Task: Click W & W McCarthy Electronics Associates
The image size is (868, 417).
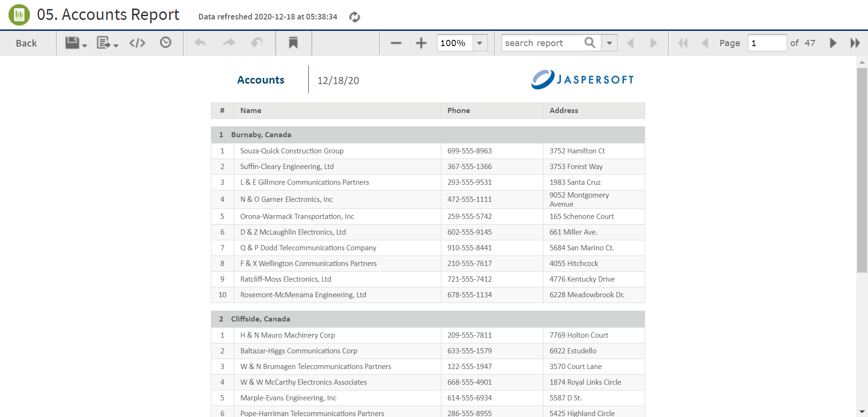Action: (x=304, y=382)
